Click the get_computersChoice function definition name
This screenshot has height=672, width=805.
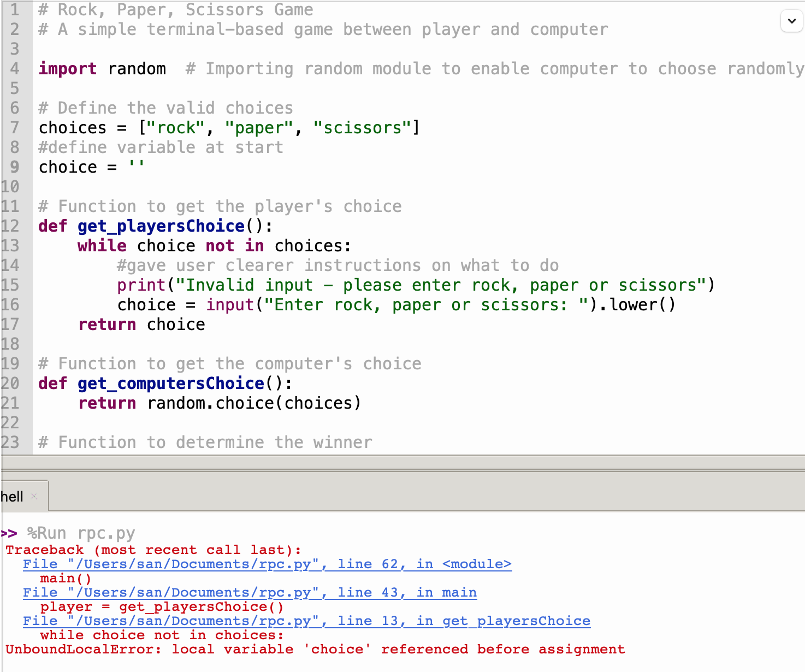(171, 384)
